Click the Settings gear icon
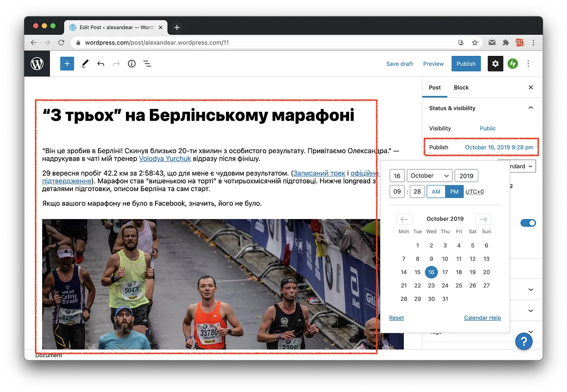This screenshot has width=567, height=392. pos(495,64)
